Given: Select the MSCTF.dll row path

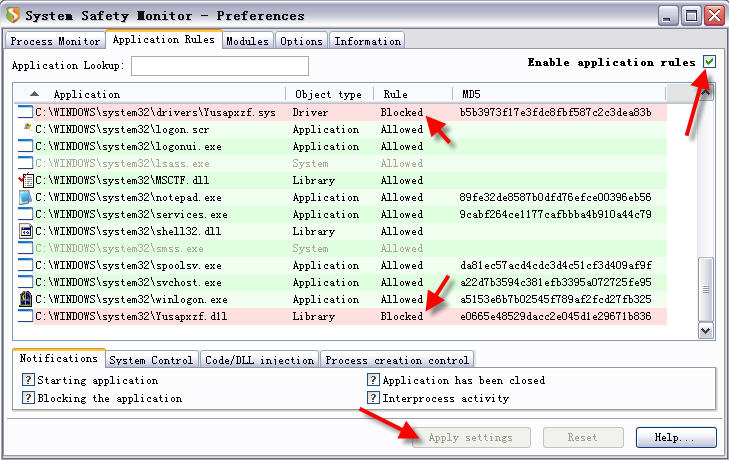Looking at the screenshot, I should [x=122, y=180].
